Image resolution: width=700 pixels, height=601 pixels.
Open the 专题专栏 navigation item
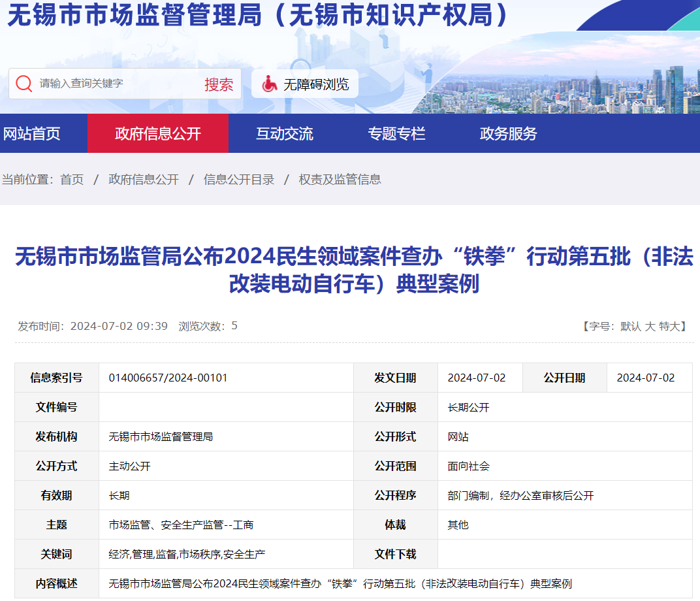pyautogui.click(x=396, y=133)
